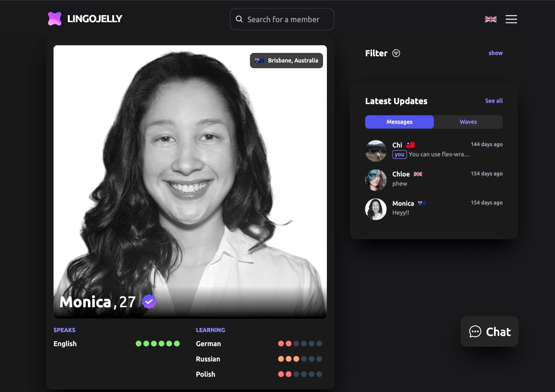Show the filter options
This screenshot has width=555, height=392.
coord(495,53)
